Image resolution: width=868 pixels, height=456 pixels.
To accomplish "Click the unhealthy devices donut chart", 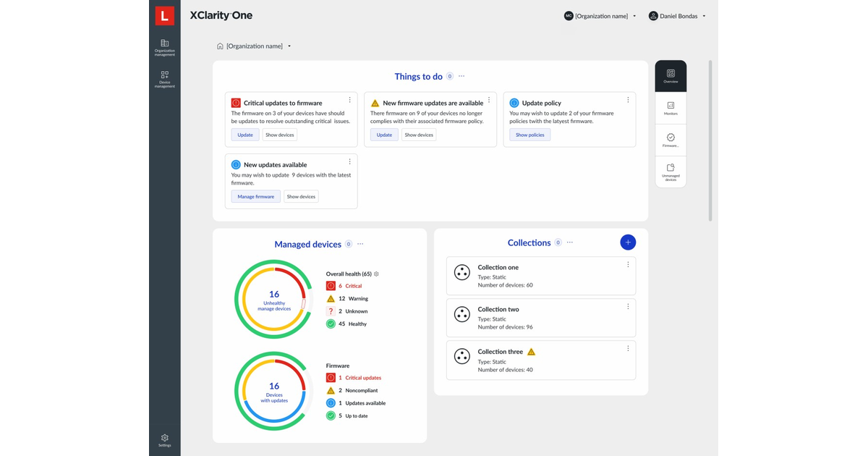I will point(273,299).
